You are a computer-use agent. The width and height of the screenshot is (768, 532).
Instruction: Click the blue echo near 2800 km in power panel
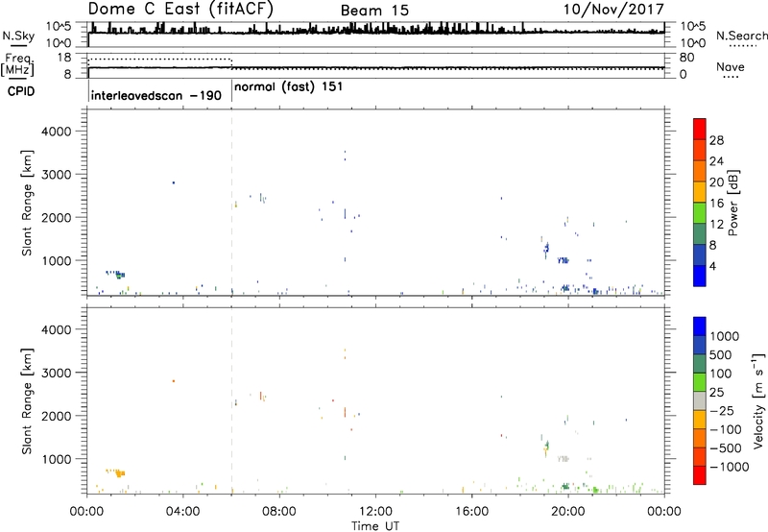coord(173,182)
